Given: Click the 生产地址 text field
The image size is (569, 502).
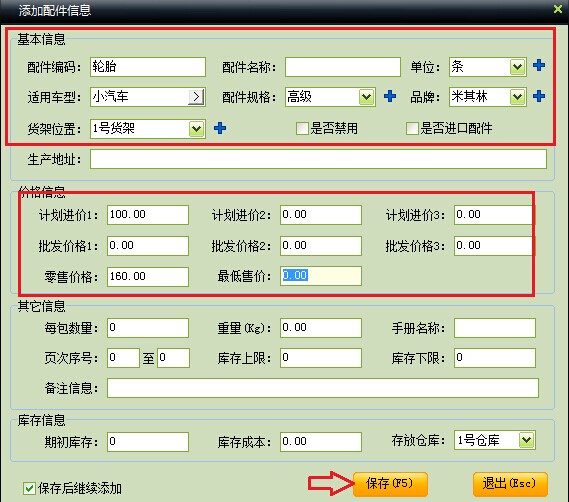Looking at the screenshot, I should pos(318,159).
